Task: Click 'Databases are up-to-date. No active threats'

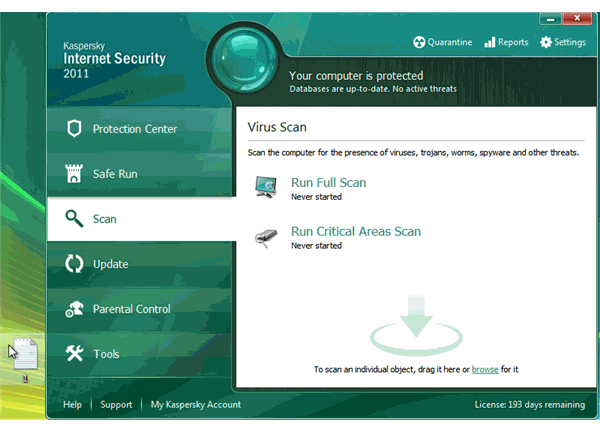Action: point(373,89)
